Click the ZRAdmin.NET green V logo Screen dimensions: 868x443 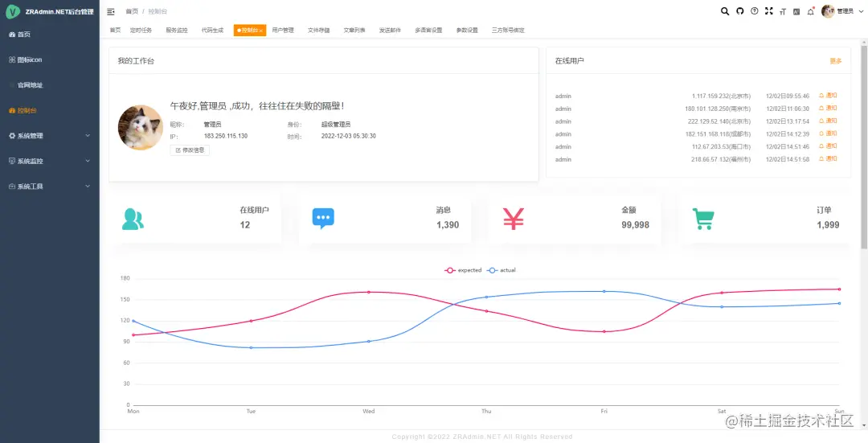pyautogui.click(x=12, y=11)
